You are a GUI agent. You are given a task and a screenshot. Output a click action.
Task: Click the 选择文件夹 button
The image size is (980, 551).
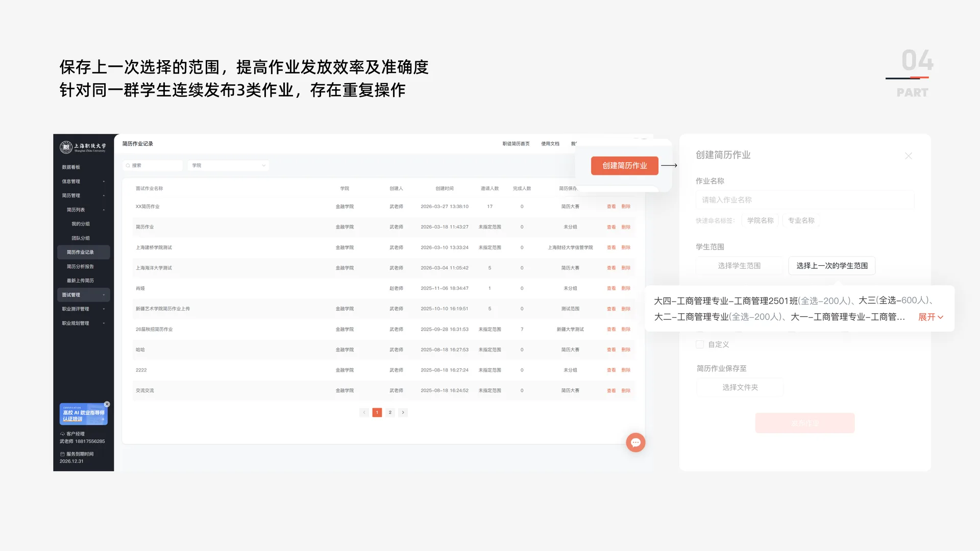pyautogui.click(x=740, y=387)
